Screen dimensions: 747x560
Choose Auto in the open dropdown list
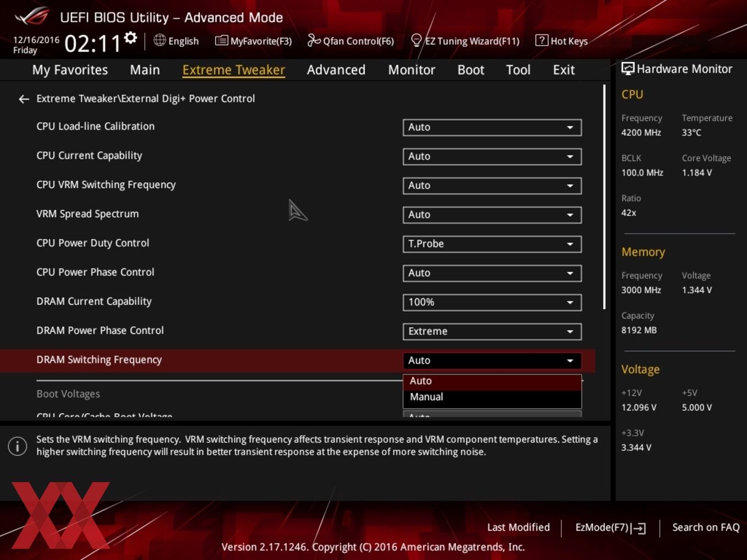pos(492,381)
